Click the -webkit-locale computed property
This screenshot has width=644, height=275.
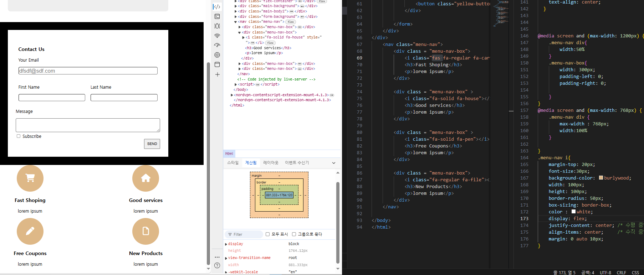coord(243,272)
